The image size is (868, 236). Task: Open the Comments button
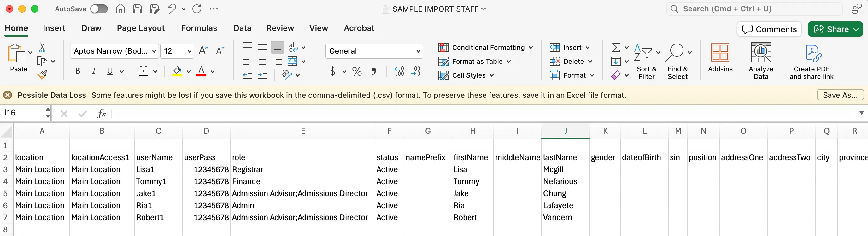click(769, 29)
